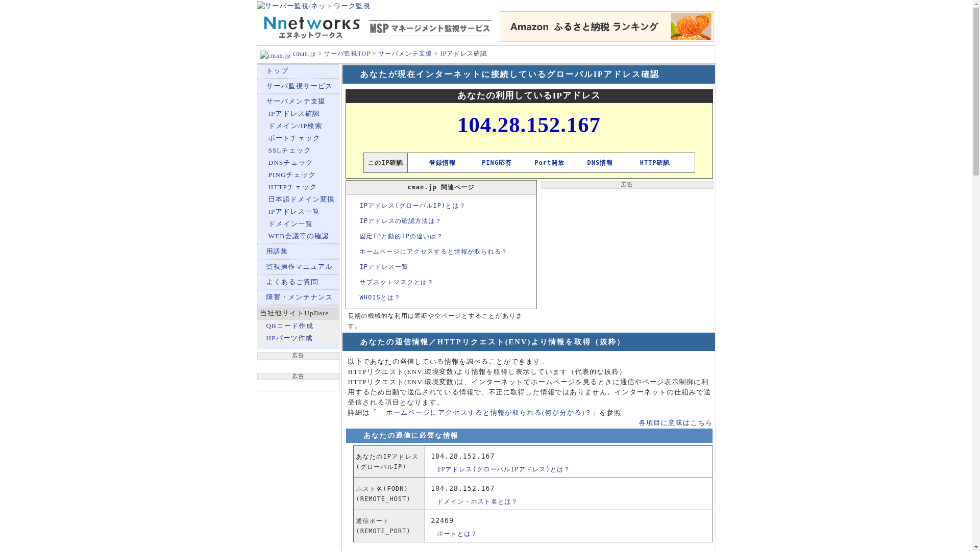Screen dimensions: 980x551
Task: Open QRコード作成 sidebar link
Action: point(289,326)
